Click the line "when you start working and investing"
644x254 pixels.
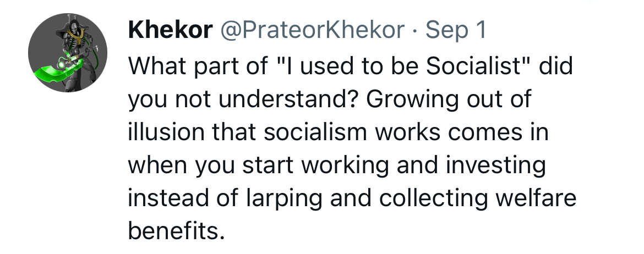point(336,166)
